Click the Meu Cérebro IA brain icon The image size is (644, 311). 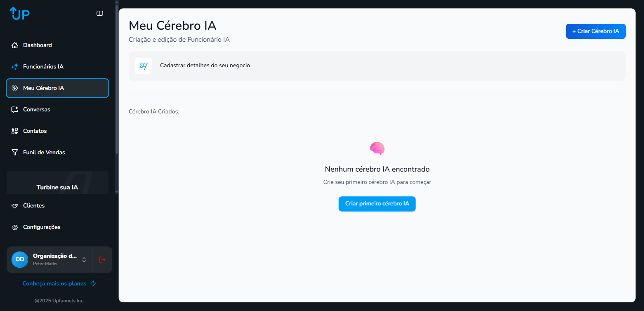coord(15,88)
